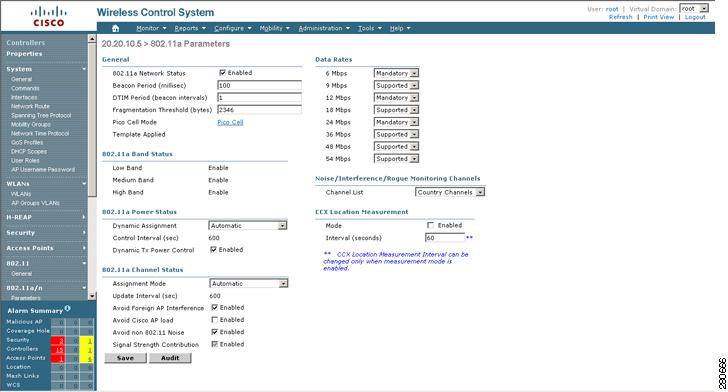This screenshot has height=392, width=728.
Task: Open Alarm Summary info icon
Action: (68, 308)
